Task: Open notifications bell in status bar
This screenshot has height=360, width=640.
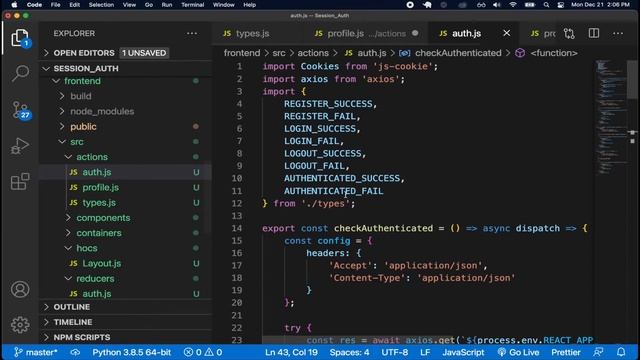Action: (x=621, y=352)
